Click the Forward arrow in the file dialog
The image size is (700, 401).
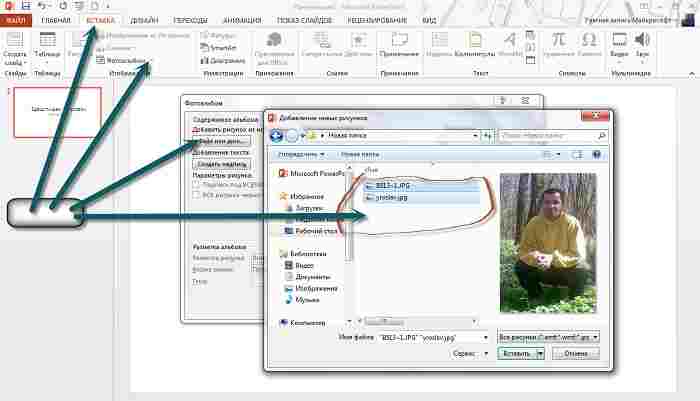tap(292, 135)
